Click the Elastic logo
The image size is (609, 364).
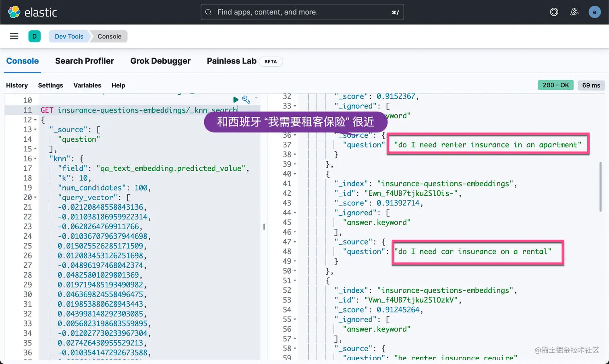pos(33,12)
